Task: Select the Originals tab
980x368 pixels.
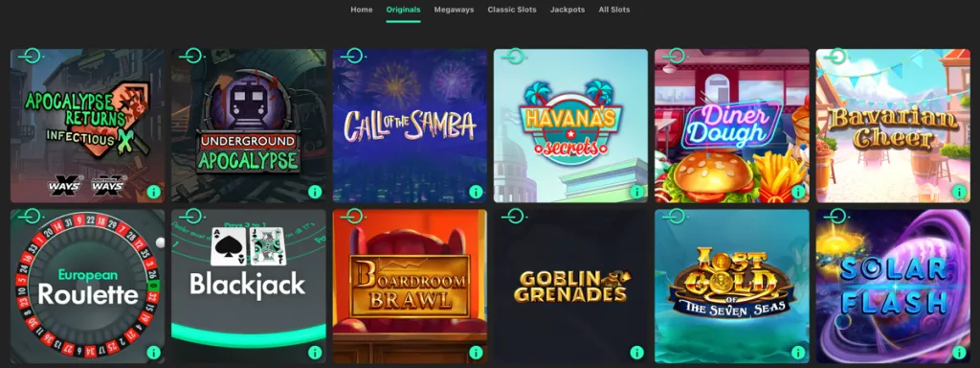Action: (403, 10)
